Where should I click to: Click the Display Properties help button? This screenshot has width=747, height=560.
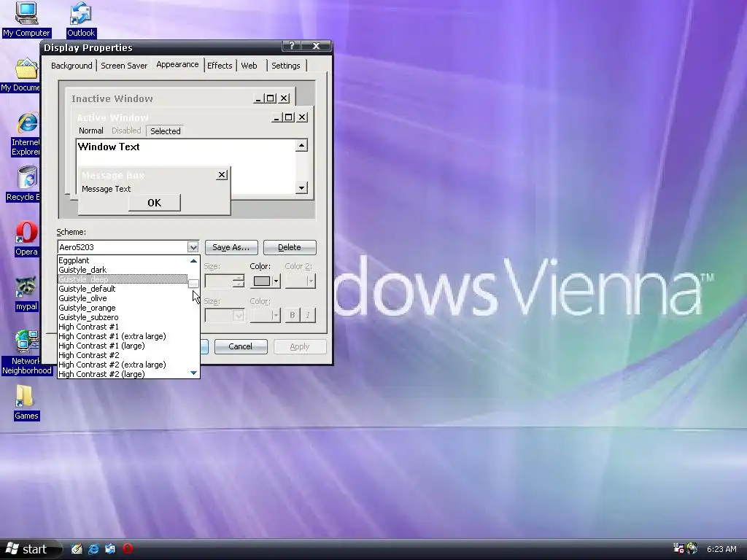292,46
